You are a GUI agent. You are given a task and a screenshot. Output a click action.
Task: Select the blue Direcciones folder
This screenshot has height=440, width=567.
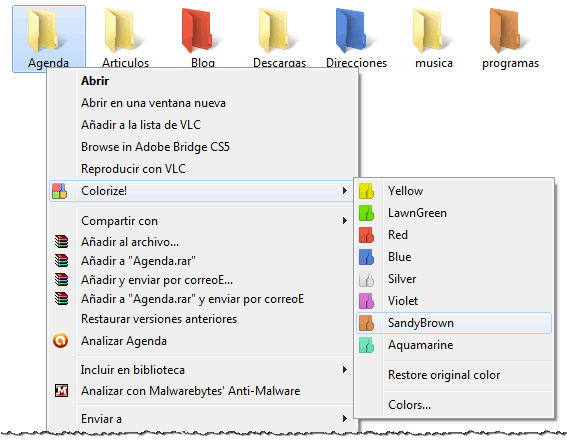click(351, 31)
